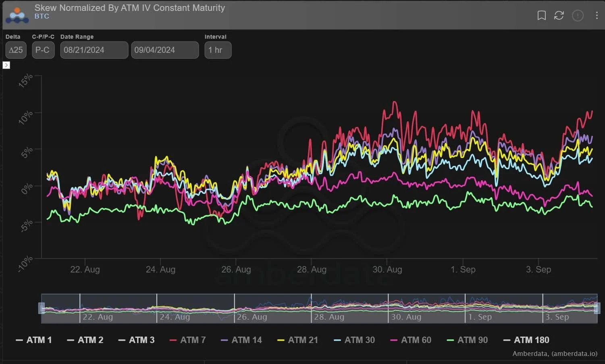Click the chart title Skew Normalized By ATM IV
The image size is (605, 364).
130,8
